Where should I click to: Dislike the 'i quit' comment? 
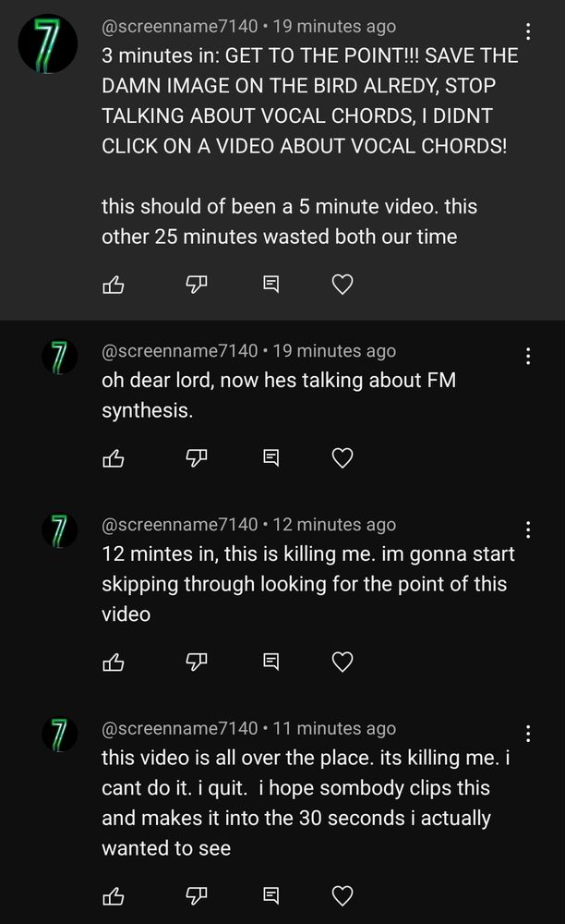197,896
